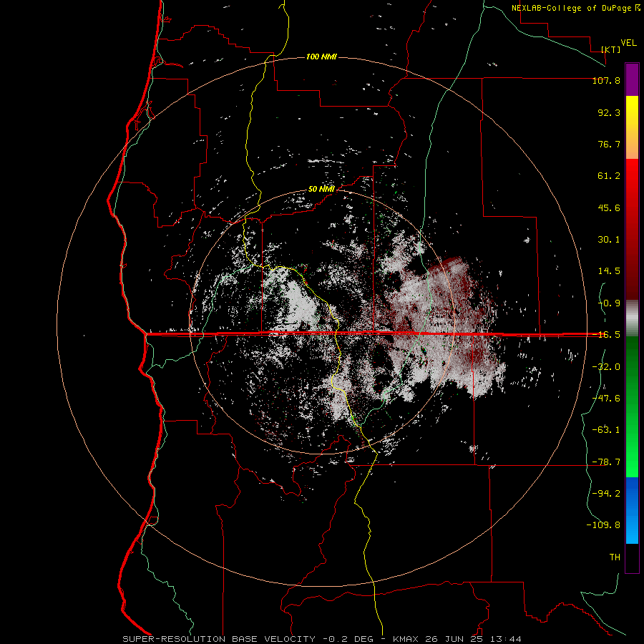Click the -47.6 velocity scale value

pos(606,399)
